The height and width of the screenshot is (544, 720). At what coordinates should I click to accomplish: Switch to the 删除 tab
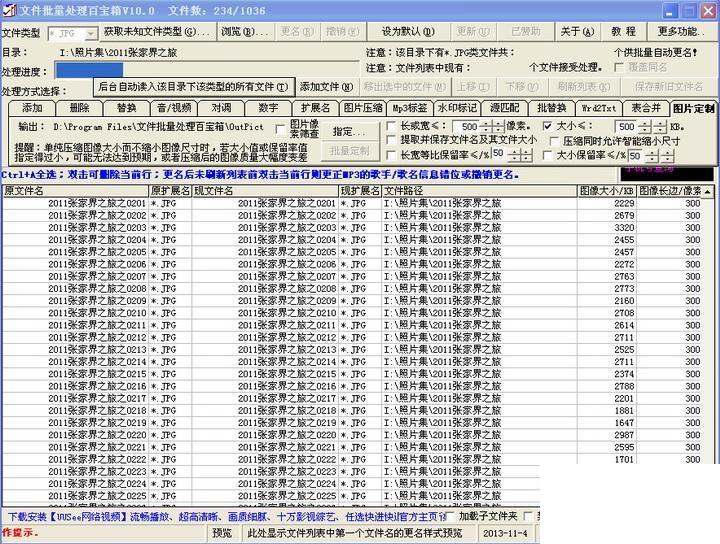79,108
